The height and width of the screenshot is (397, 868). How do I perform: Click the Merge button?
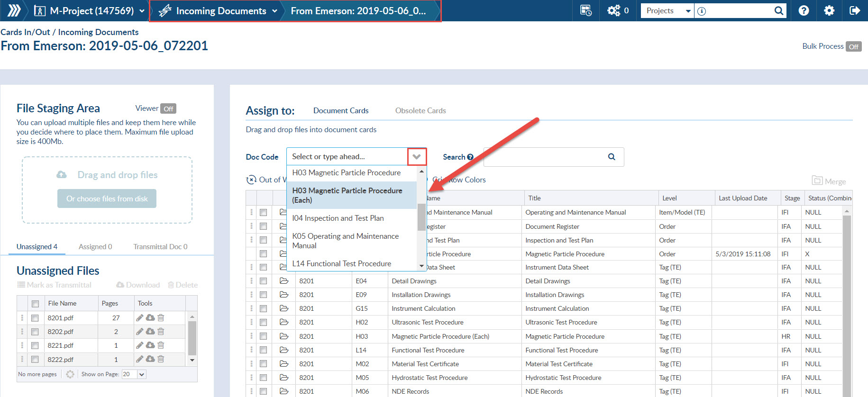click(829, 181)
